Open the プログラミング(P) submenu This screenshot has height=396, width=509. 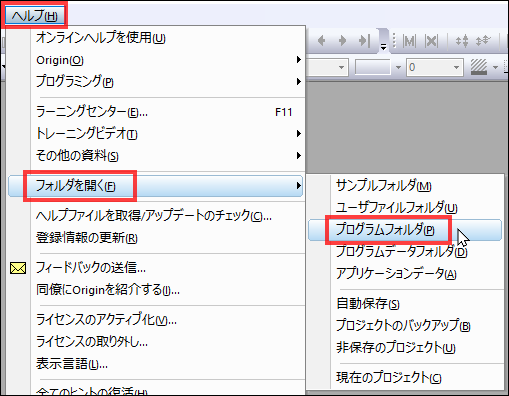pyautogui.click(x=156, y=82)
